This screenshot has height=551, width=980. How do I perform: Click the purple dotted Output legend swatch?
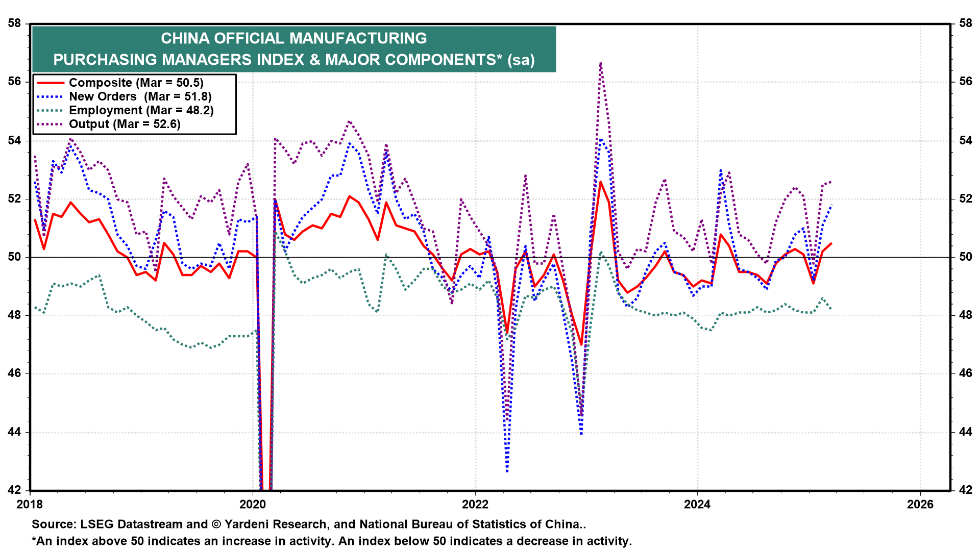50,124
